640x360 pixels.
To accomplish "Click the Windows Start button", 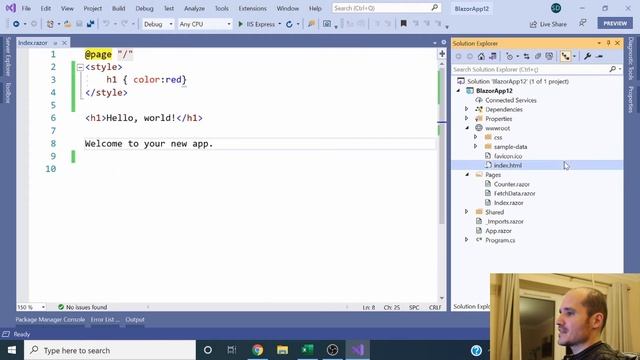I will pyautogui.click(x=12, y=350).
